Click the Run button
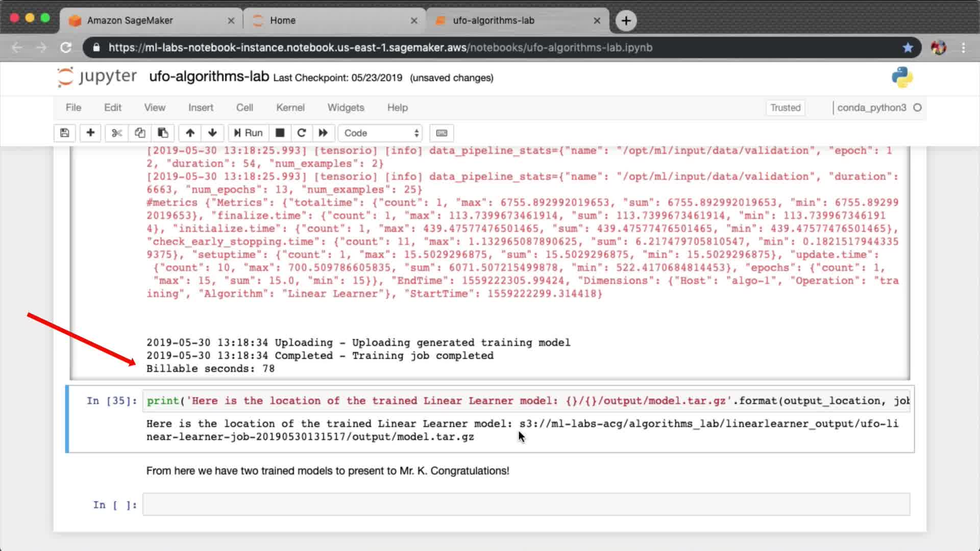Screen dimensions: 980x551 (248, 133)
